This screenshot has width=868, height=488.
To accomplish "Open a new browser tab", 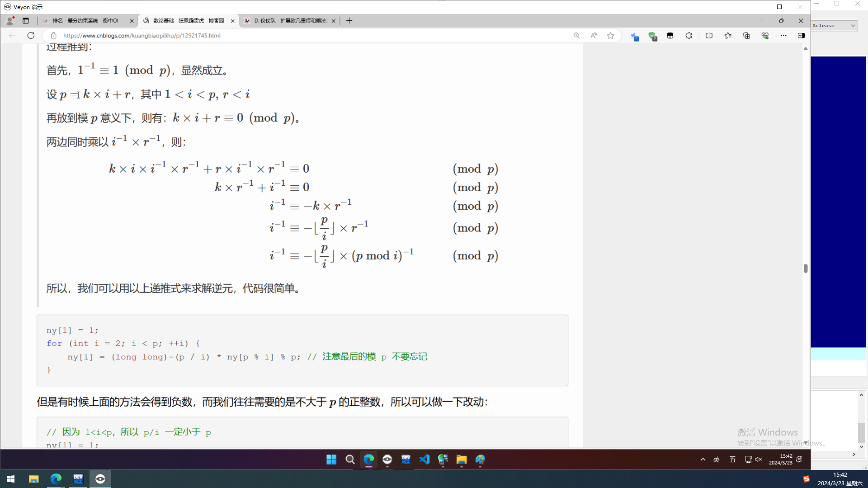I will (x=349, y=21).
